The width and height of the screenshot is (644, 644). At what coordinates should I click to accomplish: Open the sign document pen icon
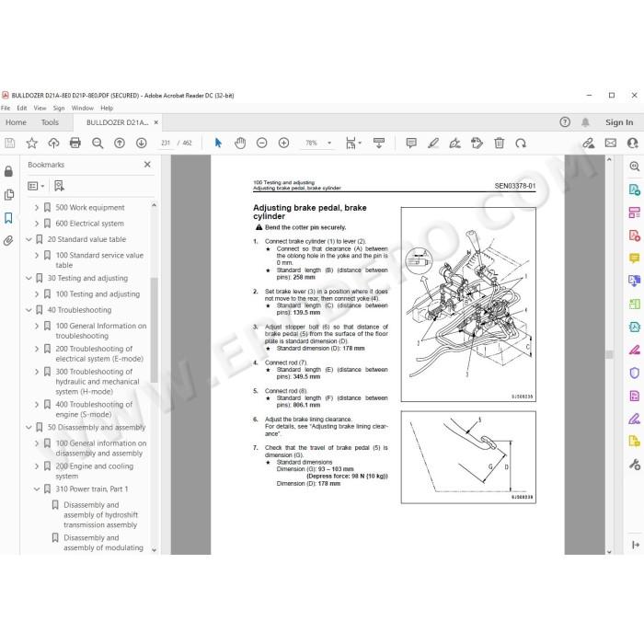[454, 143]
